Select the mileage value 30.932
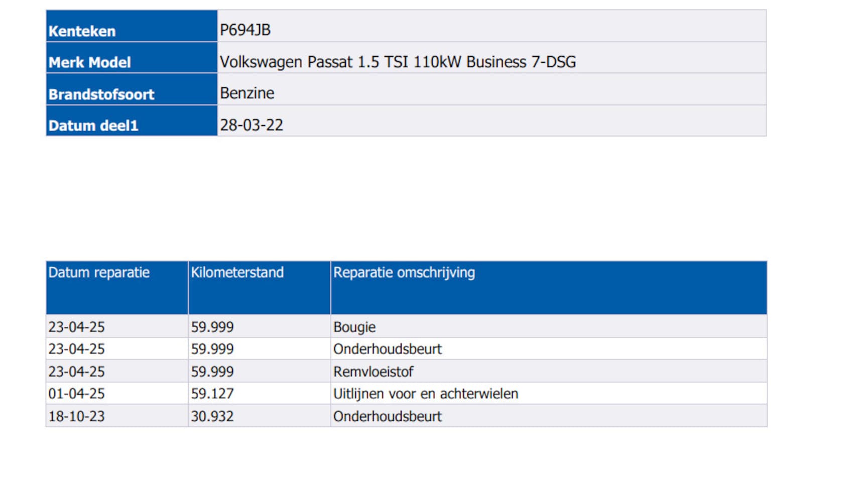868x482 pixels. coord(212,417)
